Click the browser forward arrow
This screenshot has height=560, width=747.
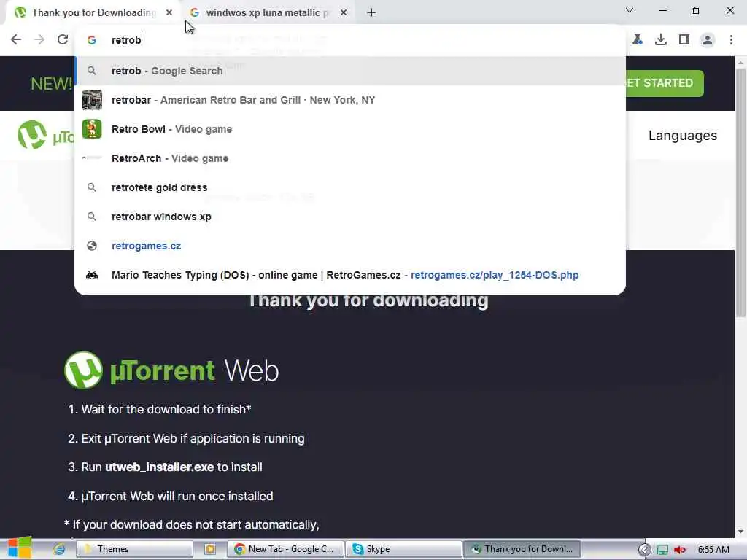tap(39, 39)
